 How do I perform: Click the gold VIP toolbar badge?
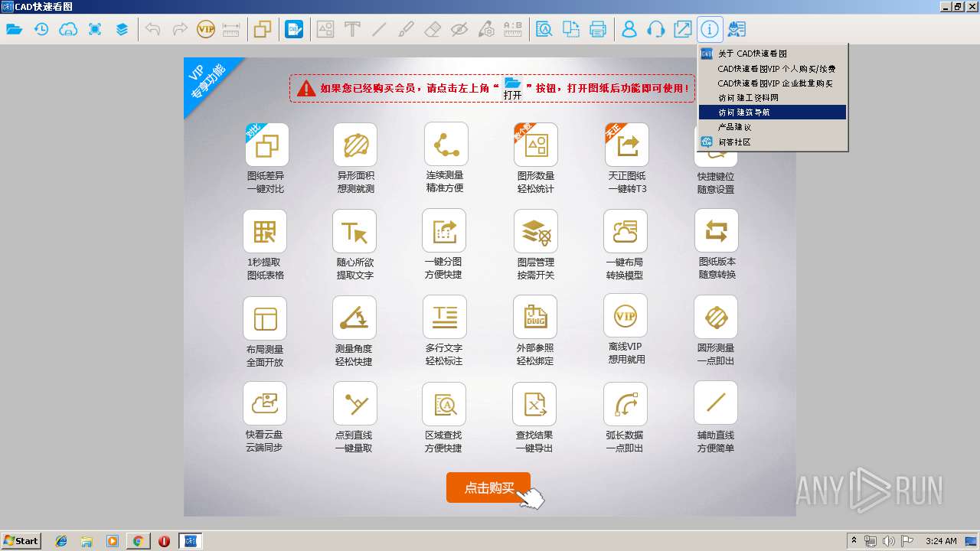206,30
